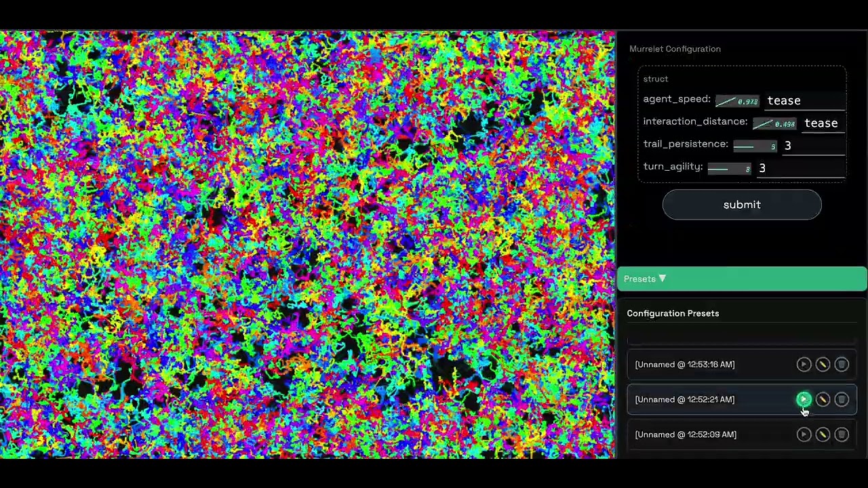Edit the agent_speed expression field
The width and height of the screenshot is (868, 488).
pyautogui.click(x=806, y=100)
